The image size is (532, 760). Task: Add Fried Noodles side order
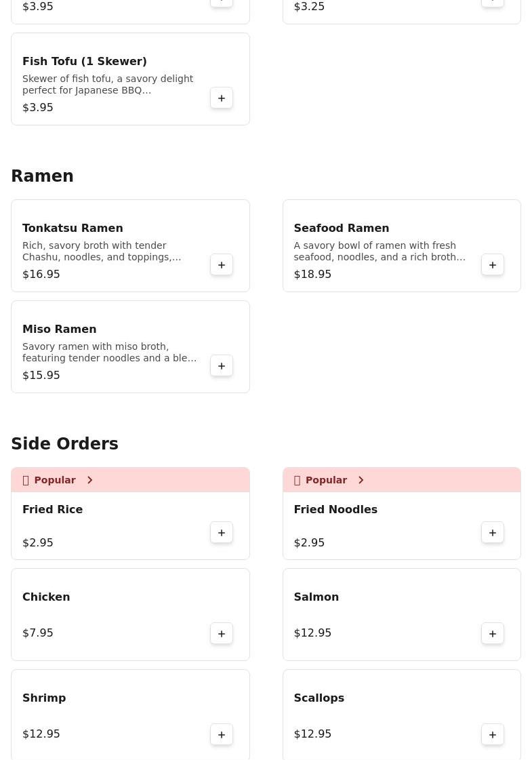tap(493, 533)
